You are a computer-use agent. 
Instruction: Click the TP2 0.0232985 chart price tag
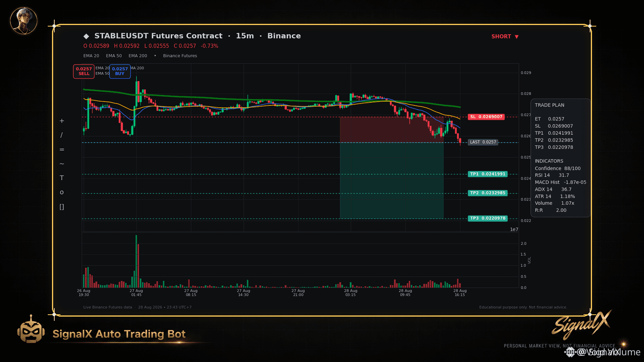(488, 193)
